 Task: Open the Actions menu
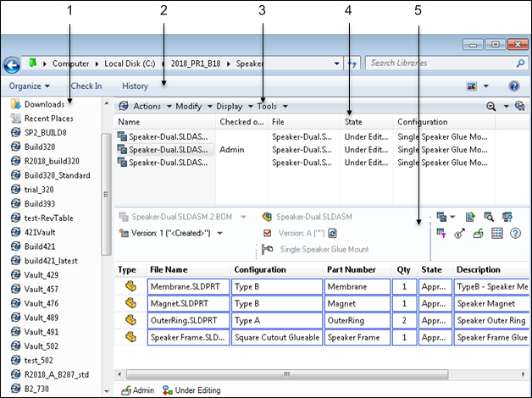[x=152, y=106]
